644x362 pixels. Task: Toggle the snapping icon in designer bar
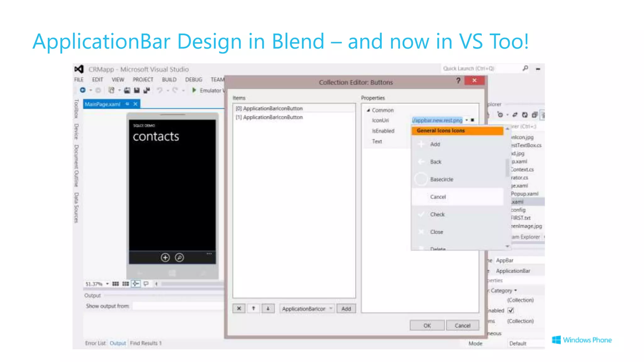(136, 284)
